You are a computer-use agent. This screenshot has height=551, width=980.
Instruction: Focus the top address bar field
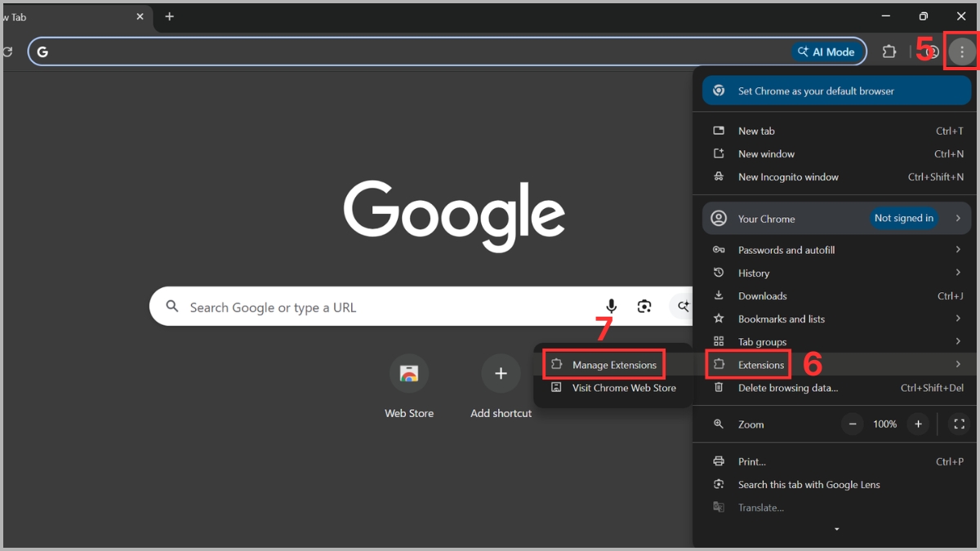tap(448, 52)
